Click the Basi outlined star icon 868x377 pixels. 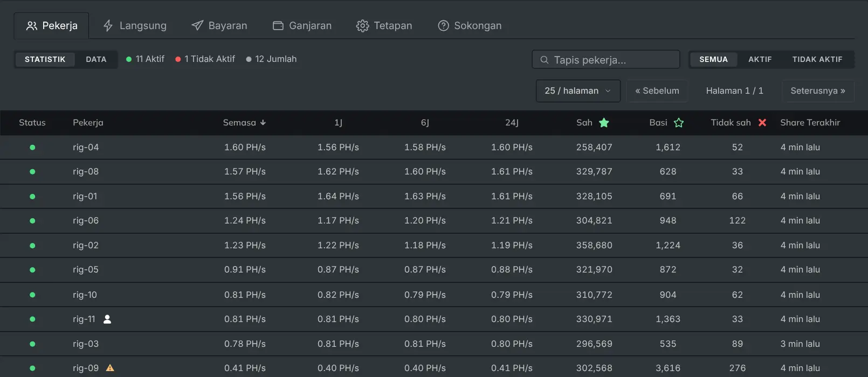(679, 123)
